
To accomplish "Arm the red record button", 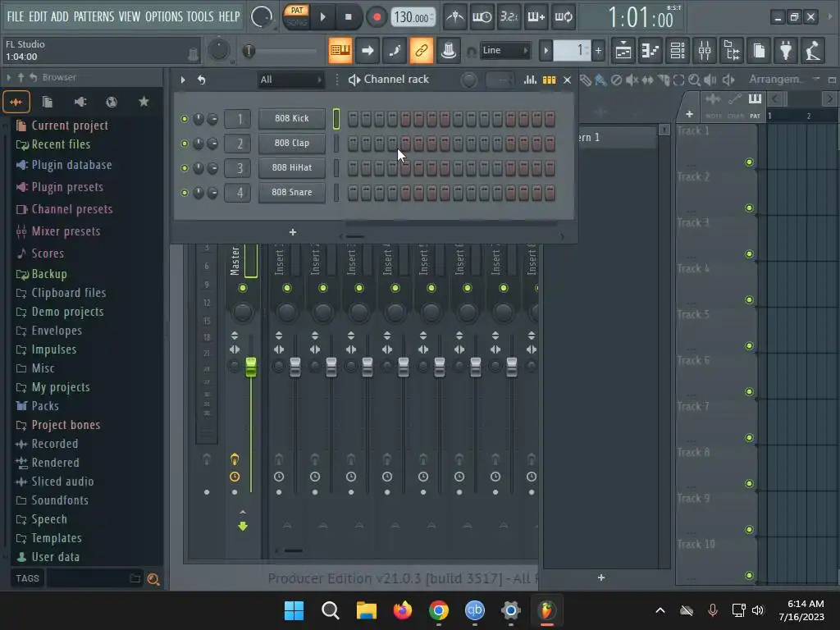I will (377, 17).
